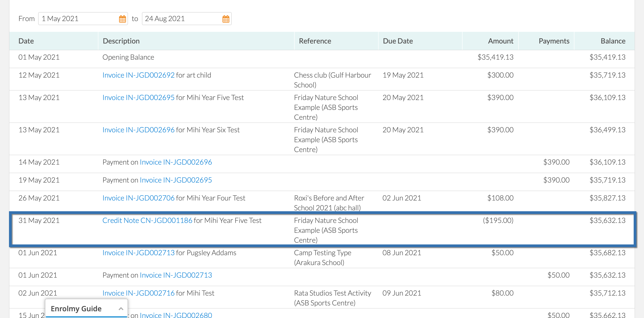Click the From date field showing 1 May 2021
Screen dimensions: 644x318
tap(83, 19)
